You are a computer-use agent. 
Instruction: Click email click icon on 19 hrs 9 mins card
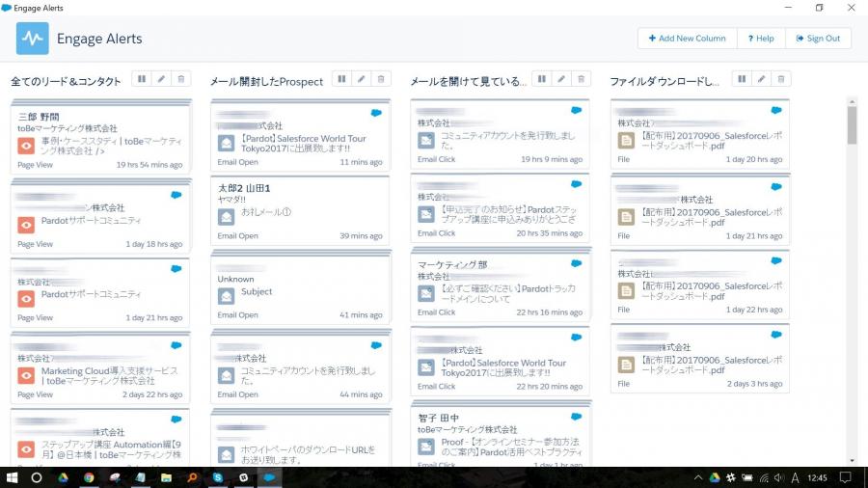coord(425,141)
